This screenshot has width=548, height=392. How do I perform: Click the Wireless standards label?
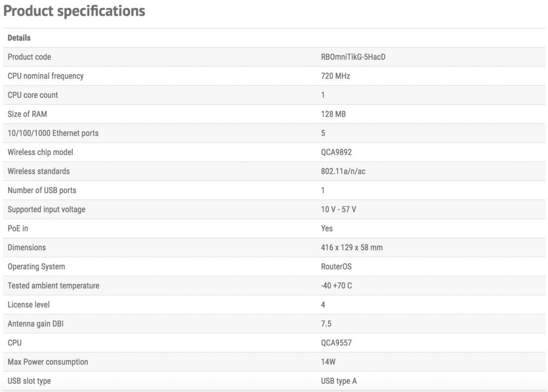39,171
